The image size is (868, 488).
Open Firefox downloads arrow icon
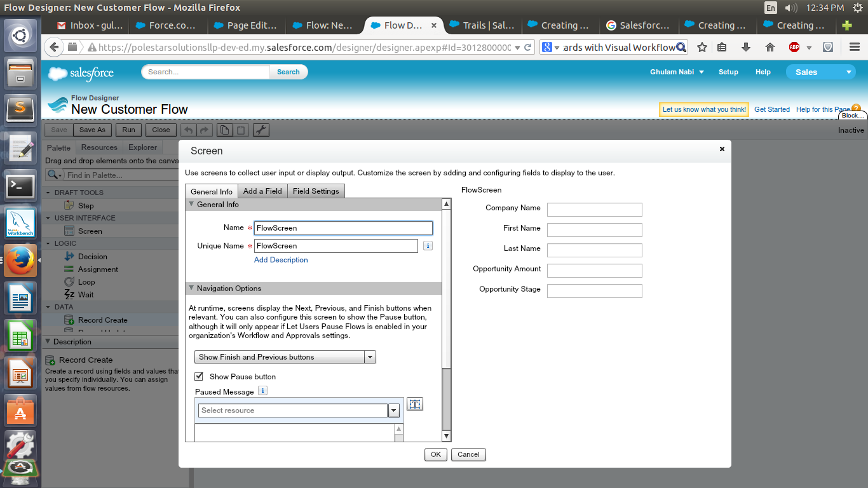pos(746,47)
